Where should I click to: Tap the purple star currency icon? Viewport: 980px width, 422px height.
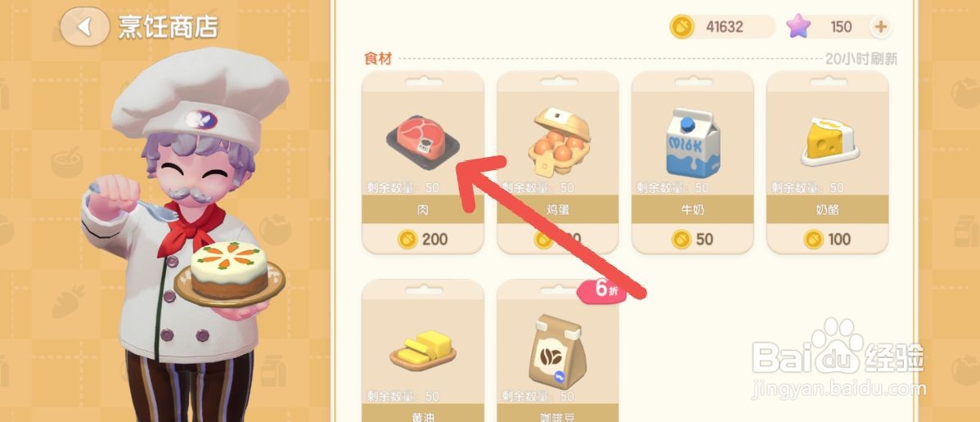[x=798, y=26]
